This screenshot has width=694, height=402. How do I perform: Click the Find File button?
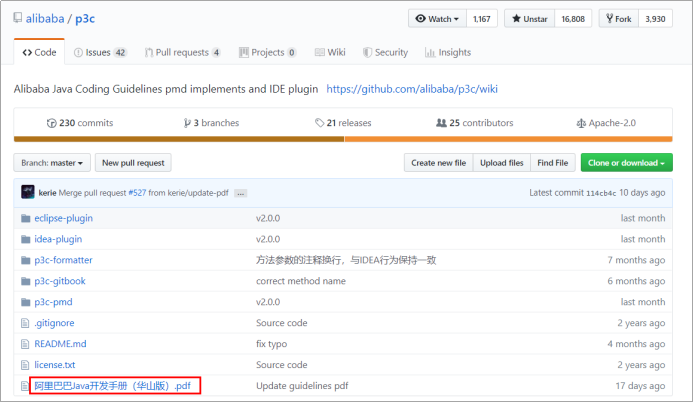(x=553, y=162)
